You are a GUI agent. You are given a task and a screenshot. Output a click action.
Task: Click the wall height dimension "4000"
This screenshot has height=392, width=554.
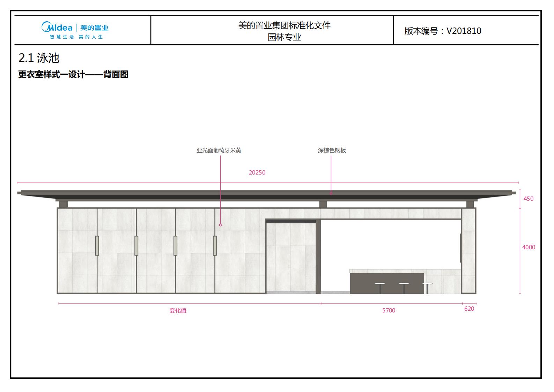click(529, 247)
